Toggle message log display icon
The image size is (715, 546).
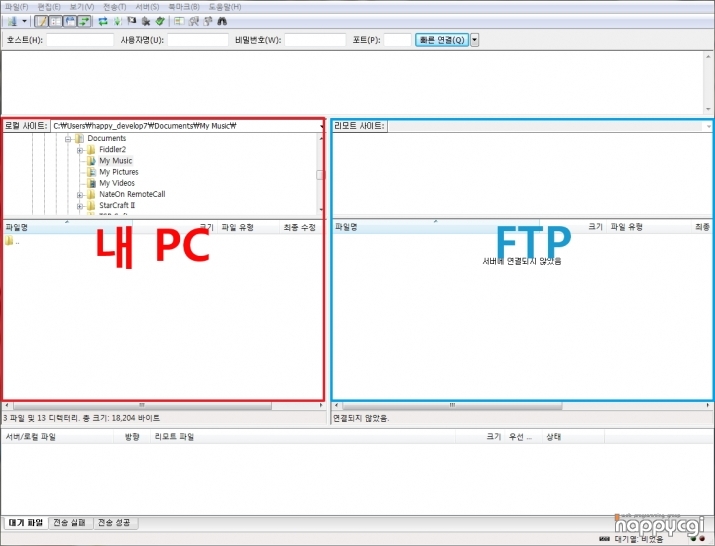coord(41,21)
